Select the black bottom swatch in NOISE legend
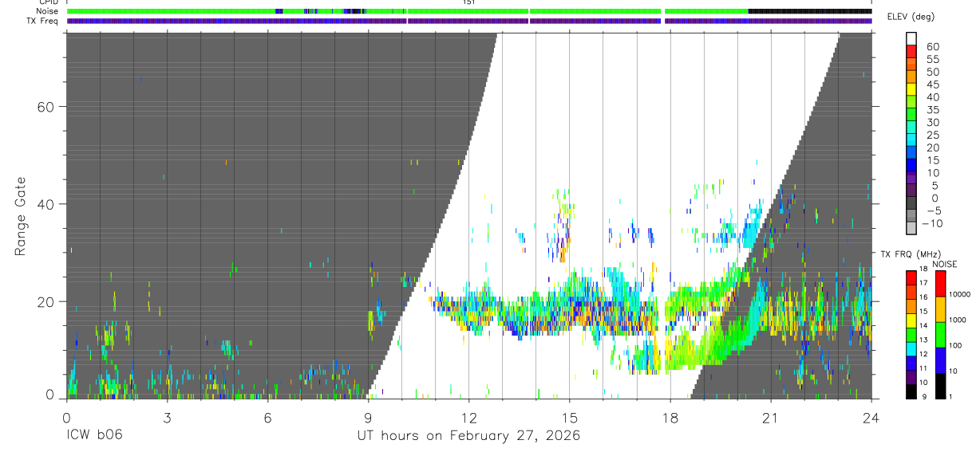Image resolution: width=980 pixels, height=452 pixels. click(942, 386)
